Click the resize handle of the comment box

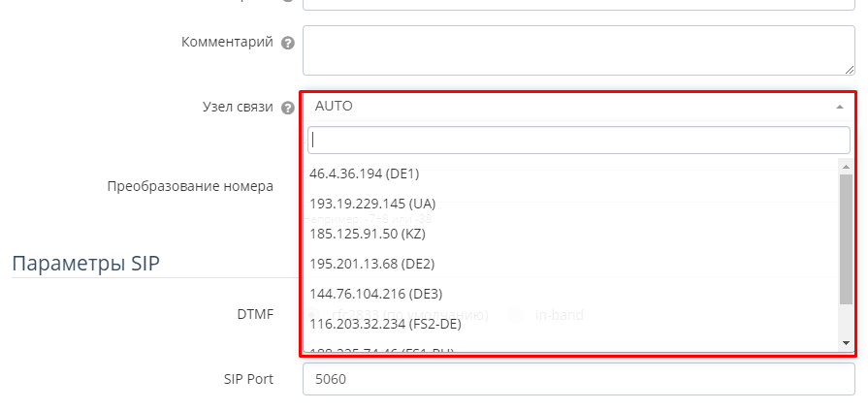(x=848, y=69)
